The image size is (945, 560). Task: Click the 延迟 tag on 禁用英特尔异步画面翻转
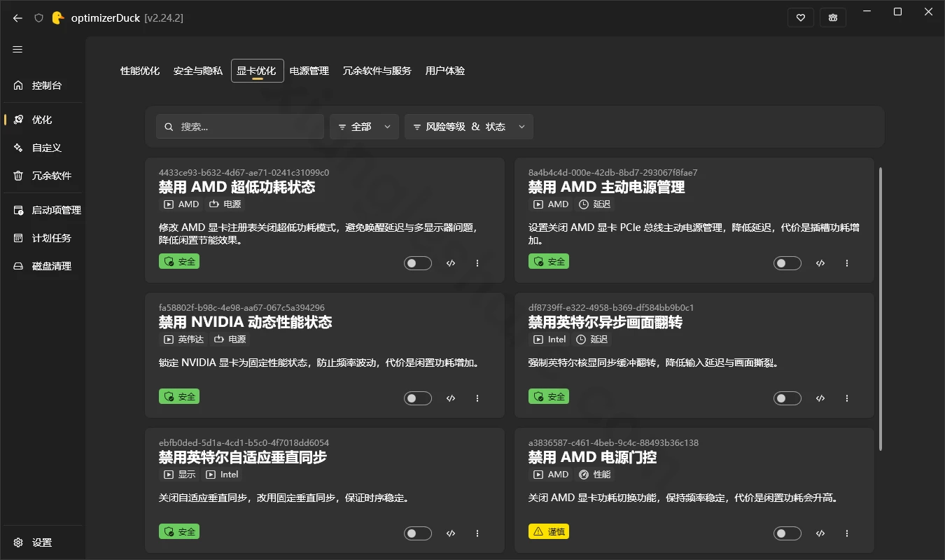(x=593, y=339)
